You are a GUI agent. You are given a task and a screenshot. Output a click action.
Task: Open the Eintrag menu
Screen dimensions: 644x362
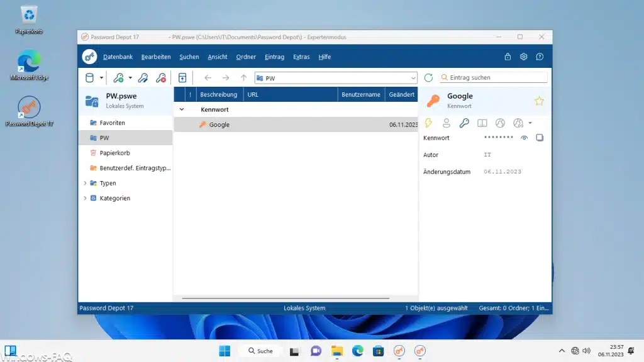[274, 57]
